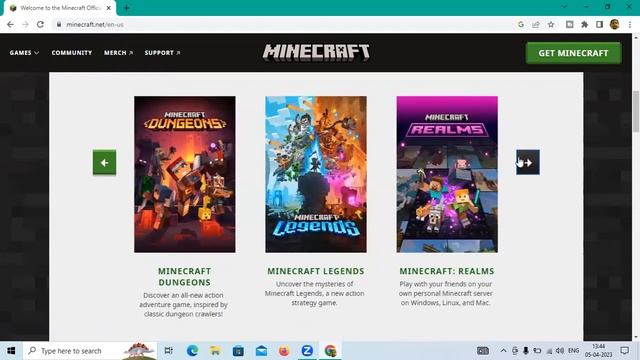
Task: Click the MINECRAFT DUNGEONS title link
Action: pyautogui.click(x=184, y=277)
